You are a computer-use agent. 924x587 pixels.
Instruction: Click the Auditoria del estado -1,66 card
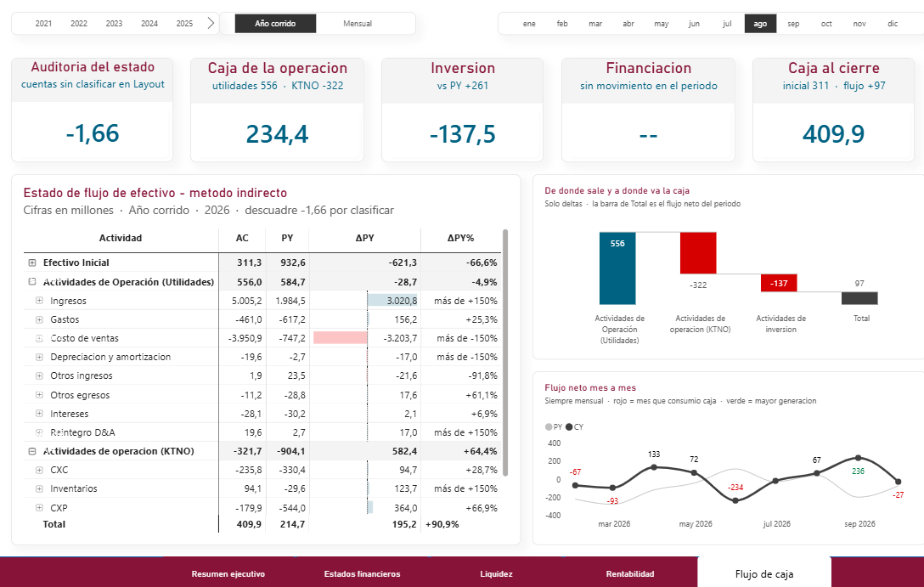tap(93, 109)
